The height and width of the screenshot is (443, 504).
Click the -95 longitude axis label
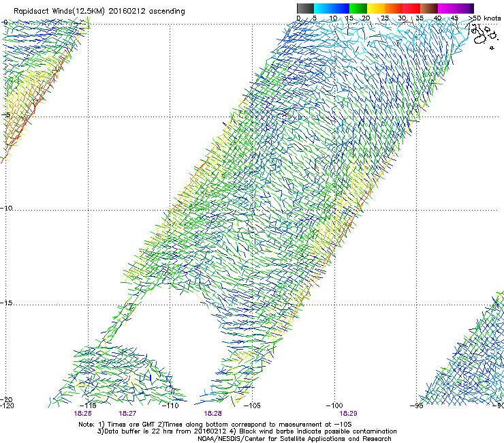(x=417, y=406)
